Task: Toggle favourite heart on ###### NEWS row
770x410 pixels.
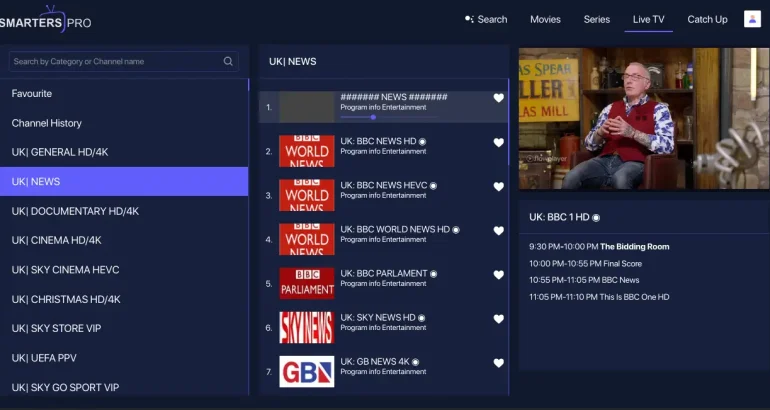Action: pos(498,98)
